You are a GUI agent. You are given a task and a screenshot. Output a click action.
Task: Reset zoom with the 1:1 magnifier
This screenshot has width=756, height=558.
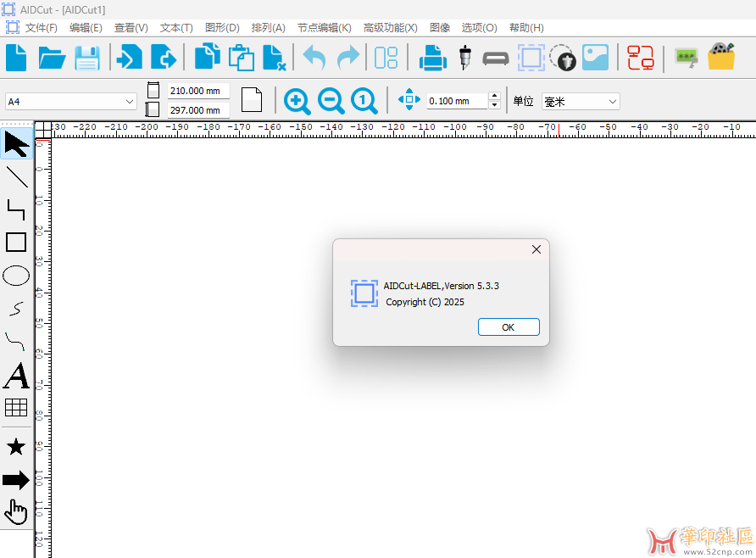point(364,101)
